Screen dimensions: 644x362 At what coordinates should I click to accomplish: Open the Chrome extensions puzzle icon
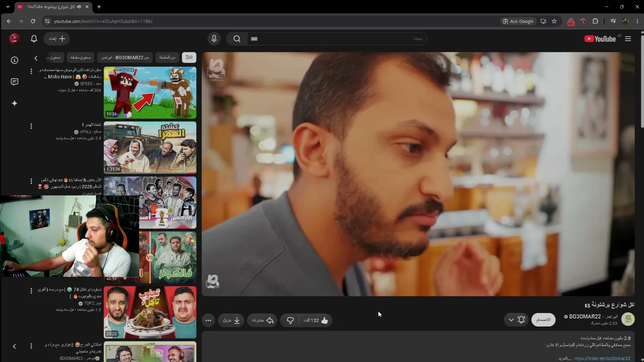(x=595, y=21)
